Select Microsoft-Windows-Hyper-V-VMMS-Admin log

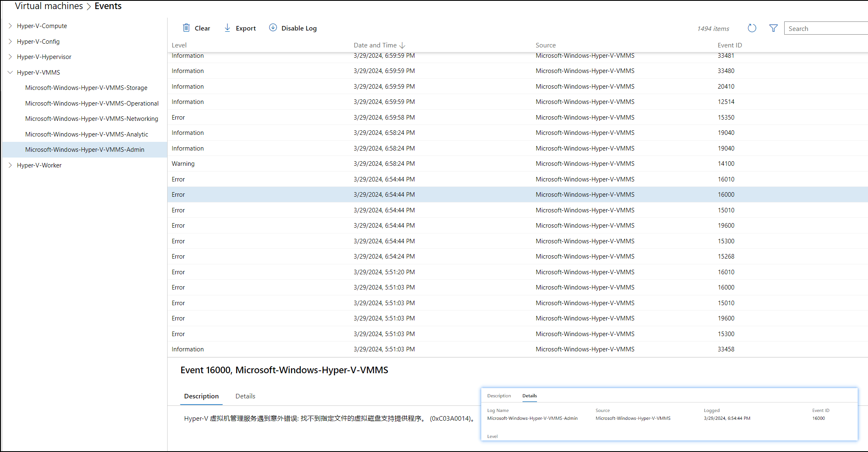(85, 150)
